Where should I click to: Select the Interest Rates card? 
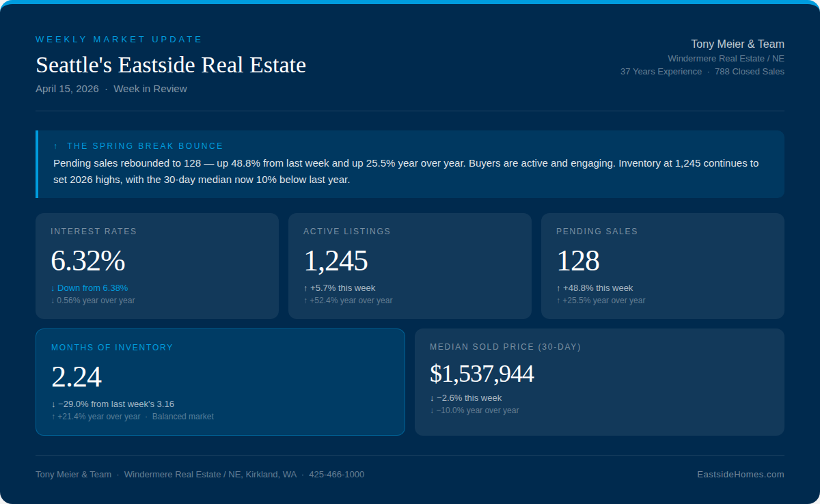156,266
